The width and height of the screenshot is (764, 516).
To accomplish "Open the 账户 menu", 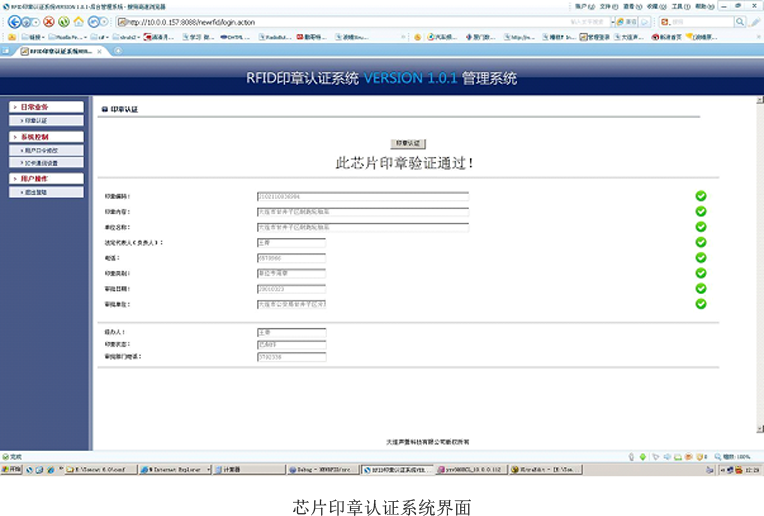I will 585,6.
